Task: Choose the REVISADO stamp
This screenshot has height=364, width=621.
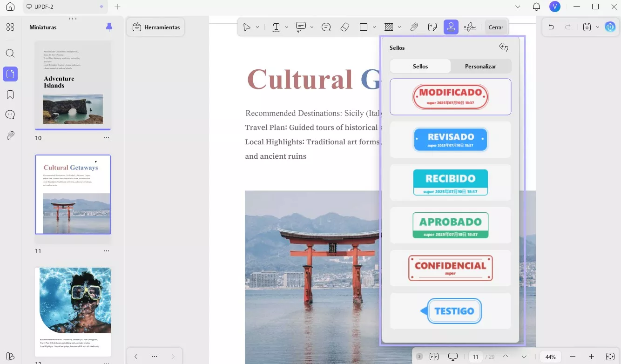Action: point(451,140)
